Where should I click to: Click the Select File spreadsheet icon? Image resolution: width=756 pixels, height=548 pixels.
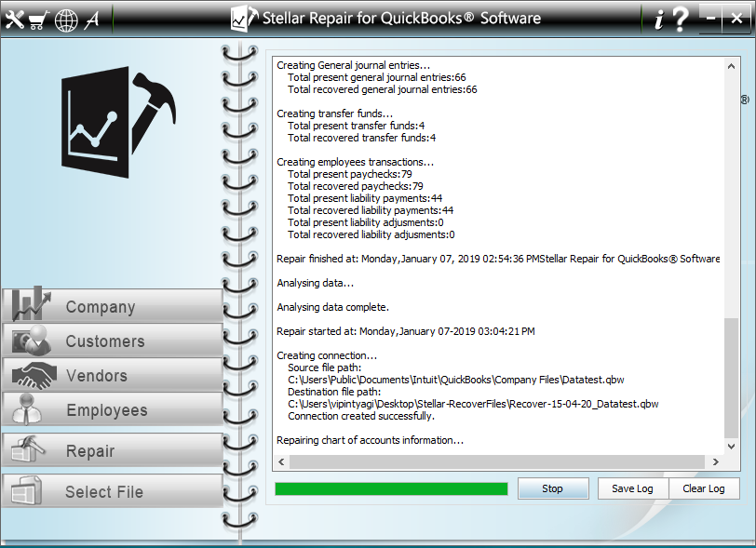tap(26, 490)
